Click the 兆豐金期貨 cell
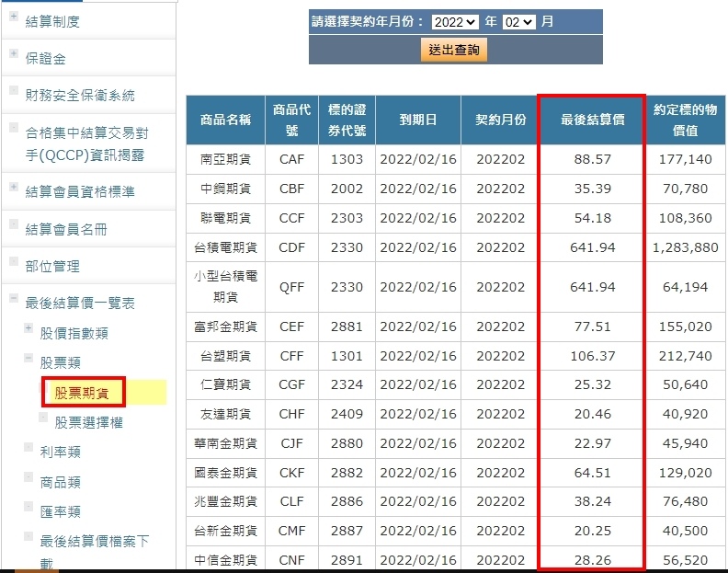Viewport: 728px width, 573px height. (225, 501)
